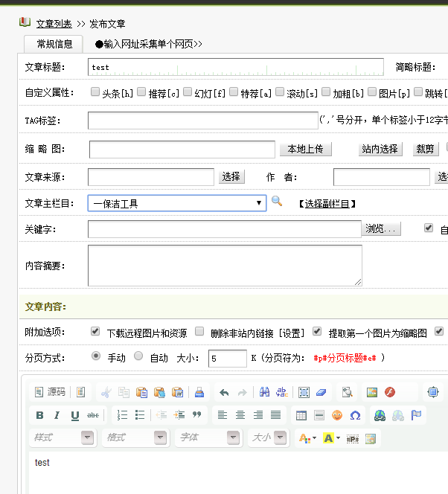448x494 pixels.
Task: Open the 源码 source view button
Action: coord(50,392)
